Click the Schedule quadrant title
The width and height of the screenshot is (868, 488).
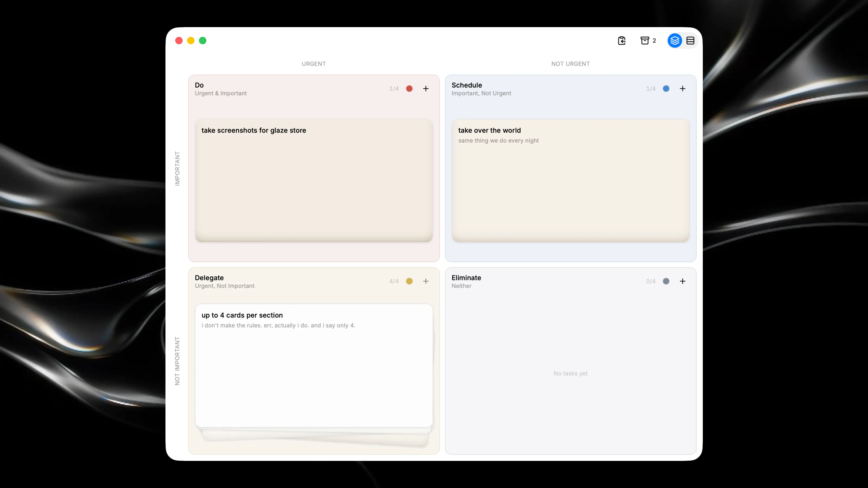pyautogui.click(x=467, y=85)
